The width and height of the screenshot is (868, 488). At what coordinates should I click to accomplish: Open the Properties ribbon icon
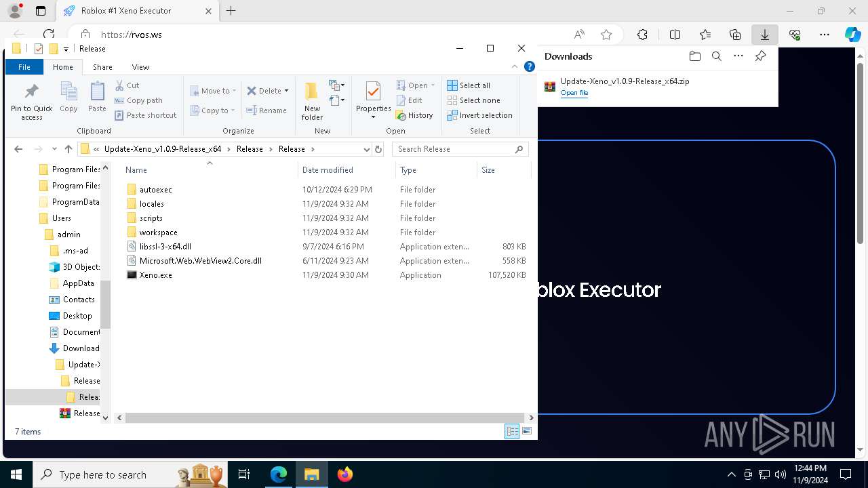coord(373,91)
